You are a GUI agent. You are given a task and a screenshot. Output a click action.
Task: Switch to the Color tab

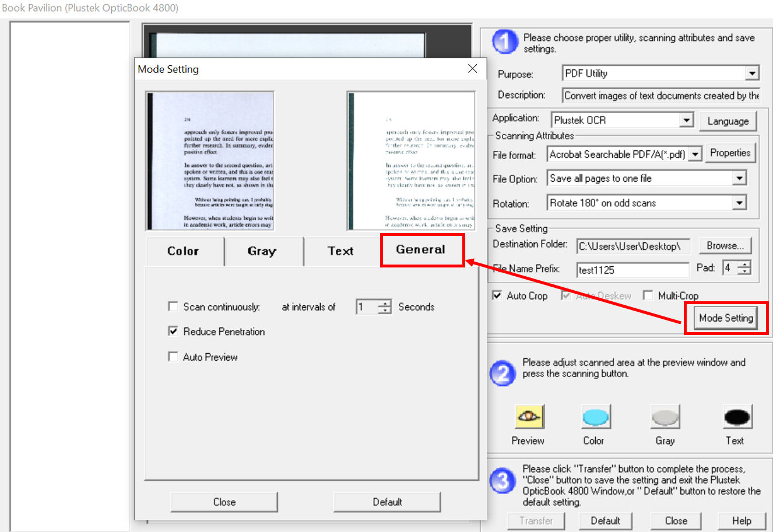(x=184, y=251)
